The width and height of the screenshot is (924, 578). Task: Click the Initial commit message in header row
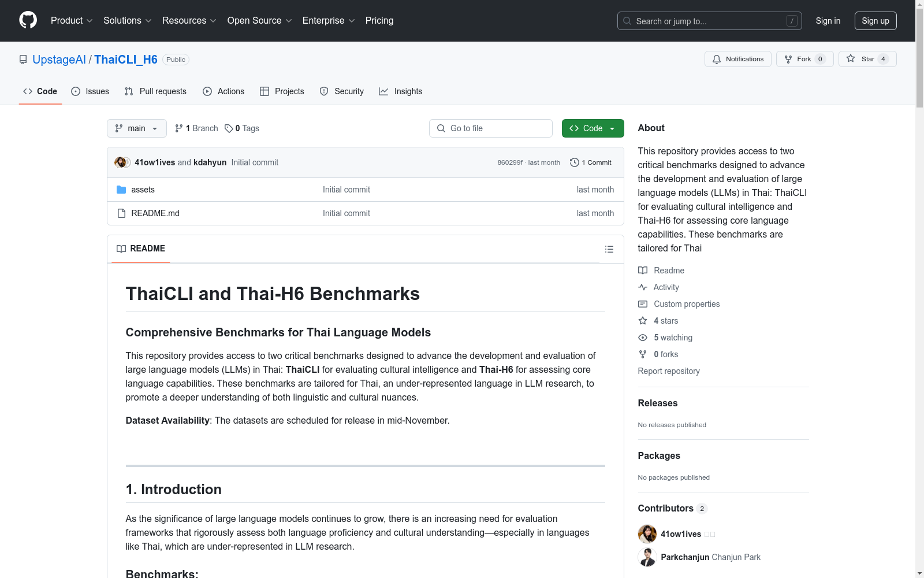point(255,162)
